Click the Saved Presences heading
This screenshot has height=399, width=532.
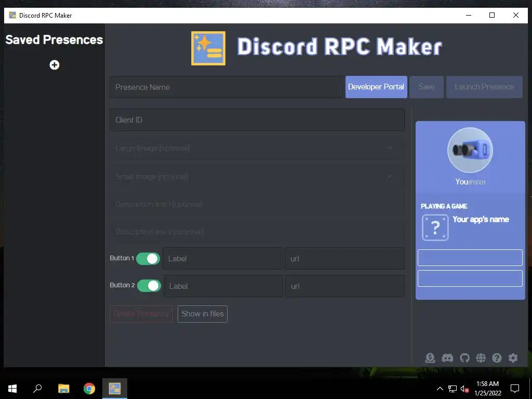[x=54, y=39]
